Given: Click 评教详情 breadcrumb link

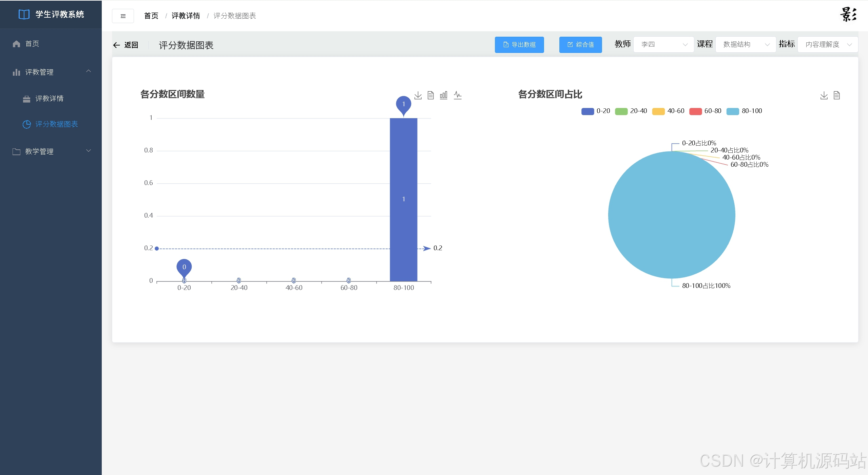Looking at the screenshot, I should pos(186,16).
